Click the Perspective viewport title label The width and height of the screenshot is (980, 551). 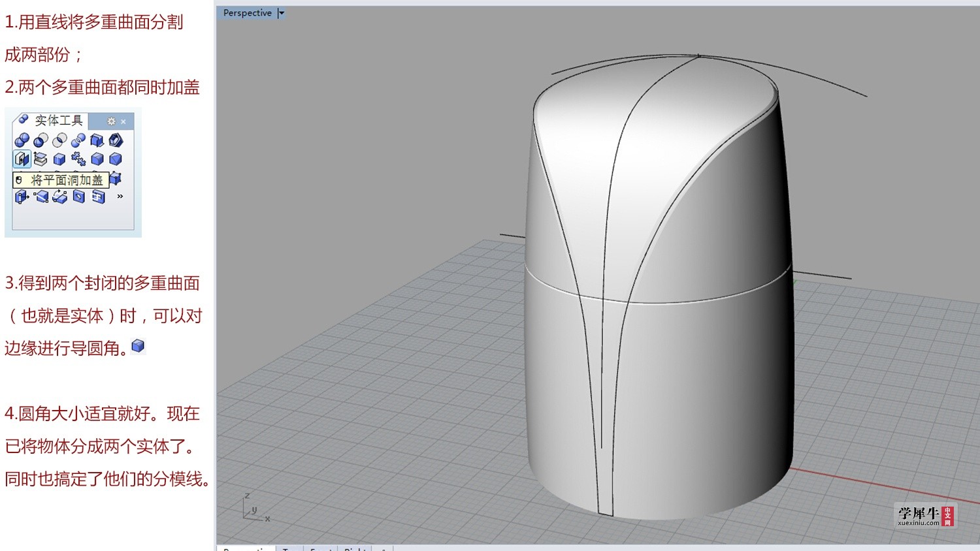[x=247, y=13]
